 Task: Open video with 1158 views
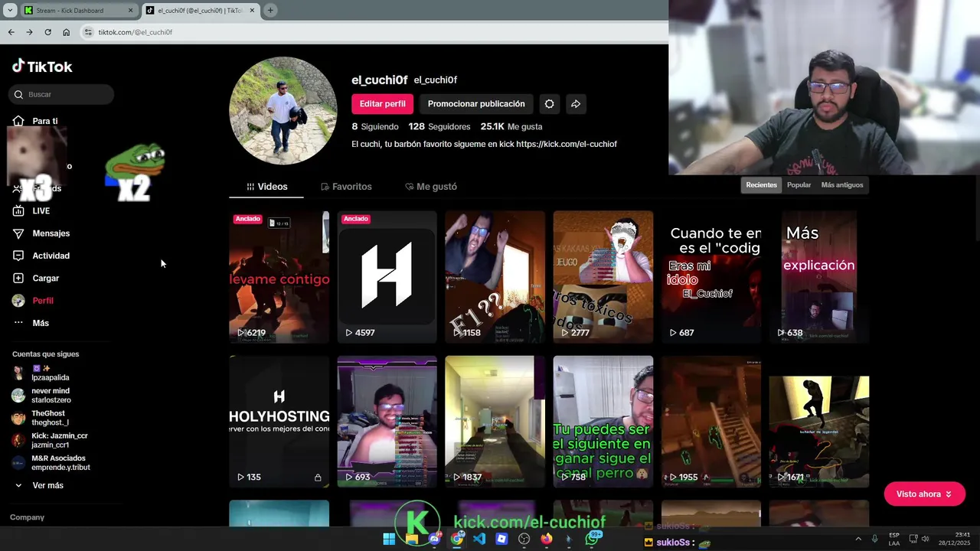pyautogui.click(x=495, y=277)
